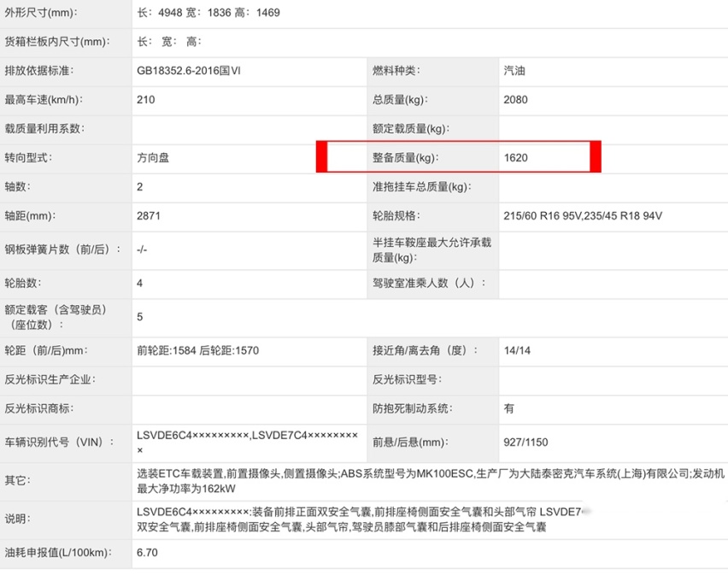Click the 整备质量(kg) label
This screenshot has width=728, height=587.
pos(406,158)
